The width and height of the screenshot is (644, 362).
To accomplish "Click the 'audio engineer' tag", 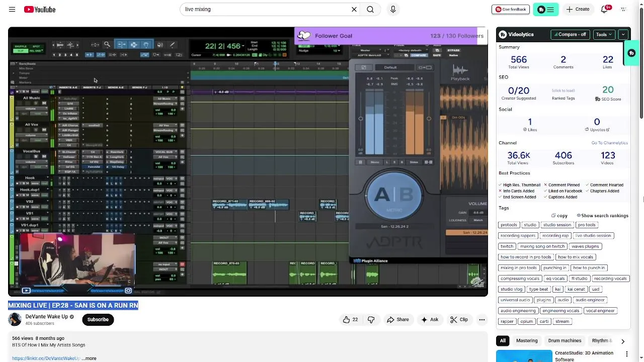I will pos(590,300).
